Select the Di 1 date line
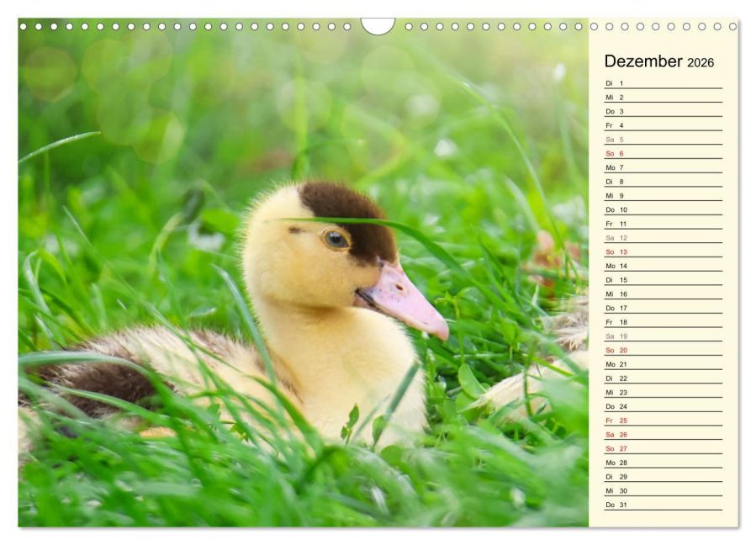This screenshot has height=545, width=756. (x=663, y=83)
